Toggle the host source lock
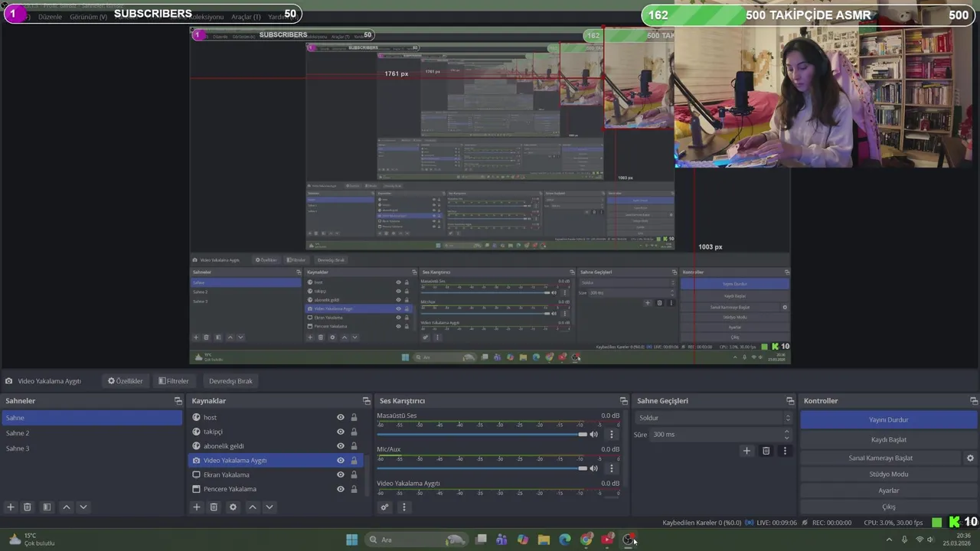Image resolution: width=980 pixels, height=551 pixels. (354, 417)
